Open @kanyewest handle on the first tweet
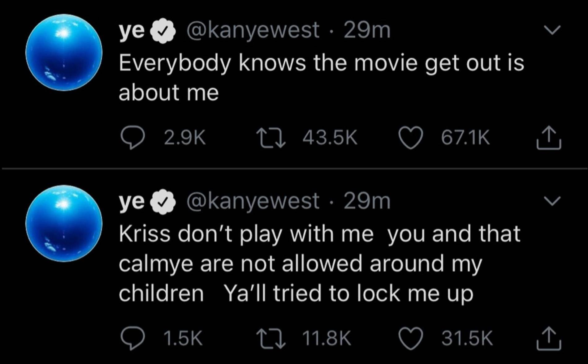The image size is (588, 364). pyautogui.click(x=252, y=31)
